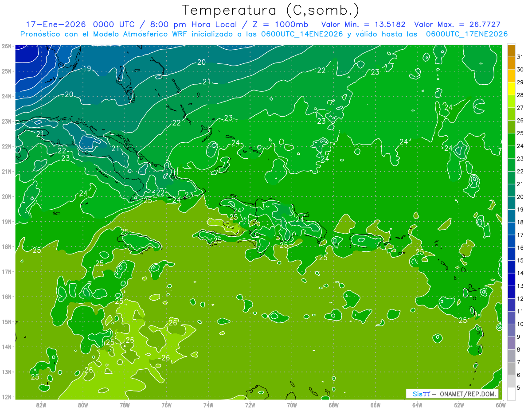The height and width of the screenshot is (411, 532).
Task: Click the "16N" latitude axis label
Action: click(6, 297)
